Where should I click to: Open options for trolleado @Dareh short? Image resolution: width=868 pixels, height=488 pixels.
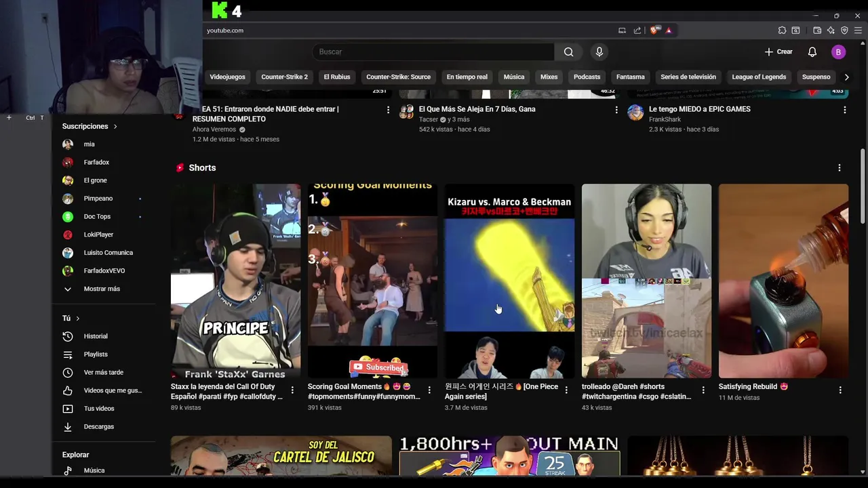(x=703, y=390)
